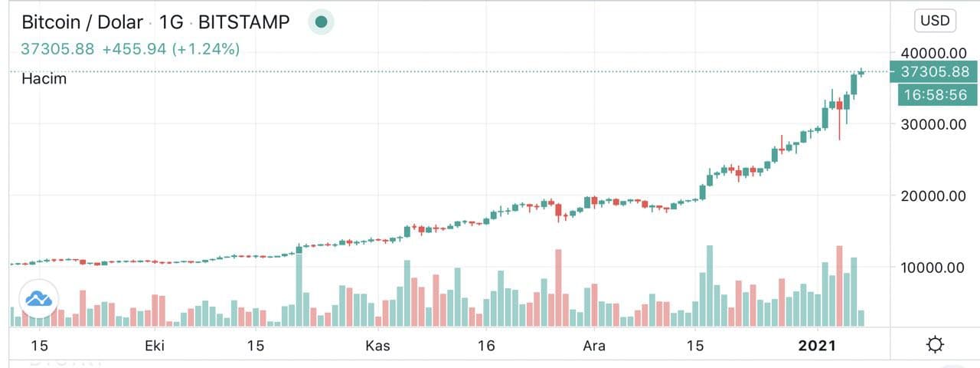Open the USD currency selector
Screen dimensions: 980x368
(935, 21)
